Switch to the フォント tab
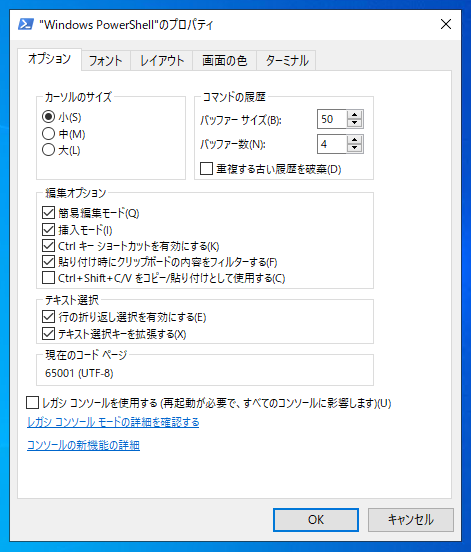The width and height of the screenshot is (471, 552). 106,61
